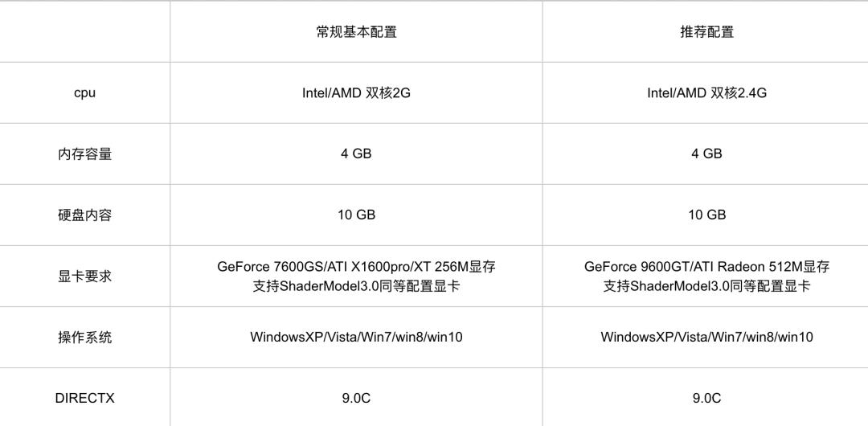Click 9.0C under 常规基本配置
This screenshot has width=868, height=426.
coord(356,398)
